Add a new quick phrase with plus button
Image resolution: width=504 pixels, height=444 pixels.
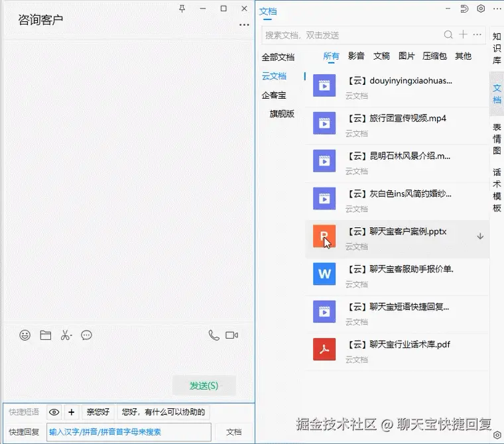point(72,412)
